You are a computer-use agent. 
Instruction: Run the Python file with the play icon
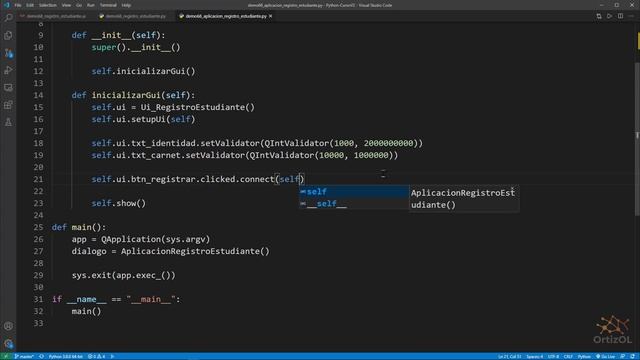click(609, 16)
